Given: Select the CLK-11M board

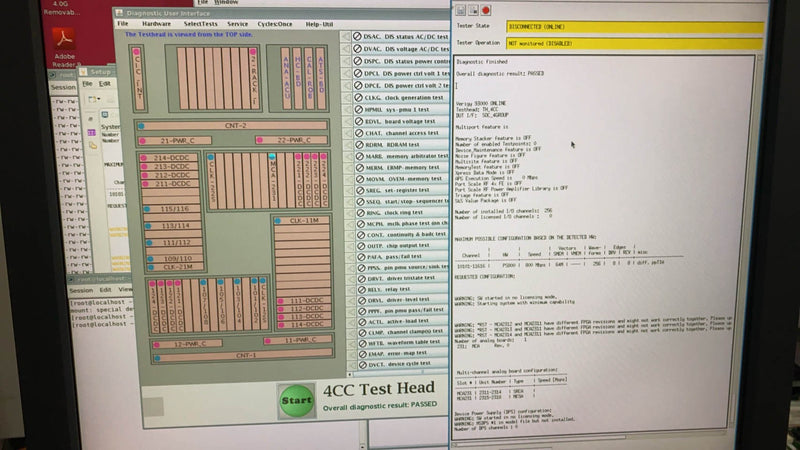Looking at the screenshot, I should (x=302, y=220).
